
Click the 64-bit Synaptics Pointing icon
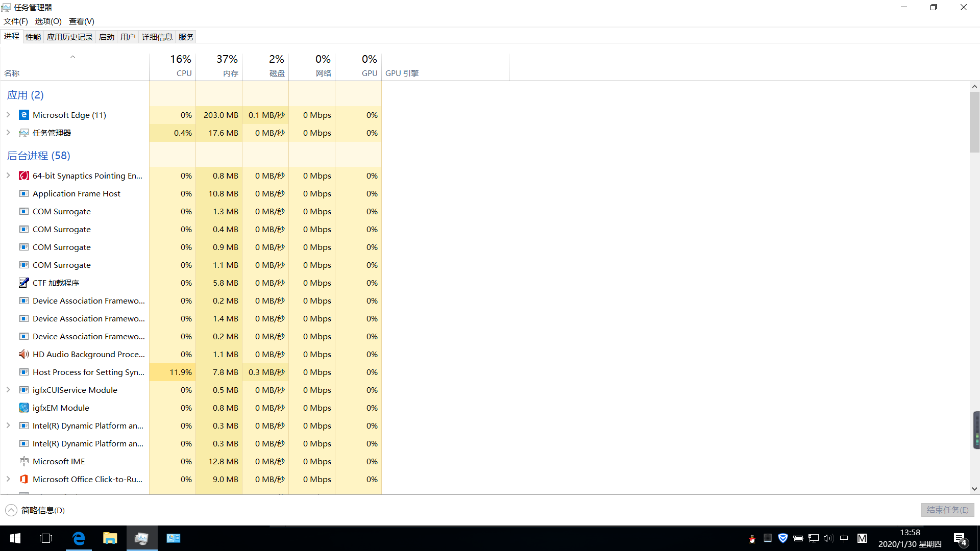pos(24,176)
